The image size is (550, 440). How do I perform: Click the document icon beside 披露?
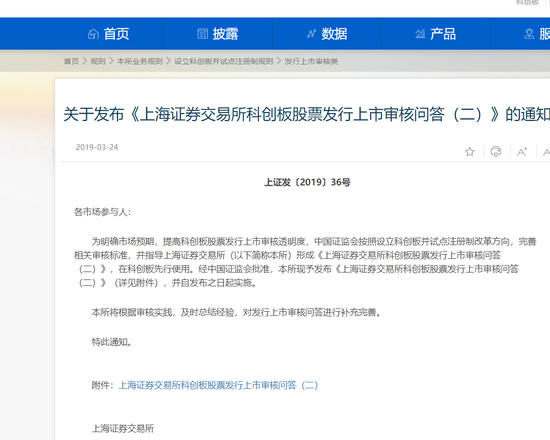(x=202, y=34)
